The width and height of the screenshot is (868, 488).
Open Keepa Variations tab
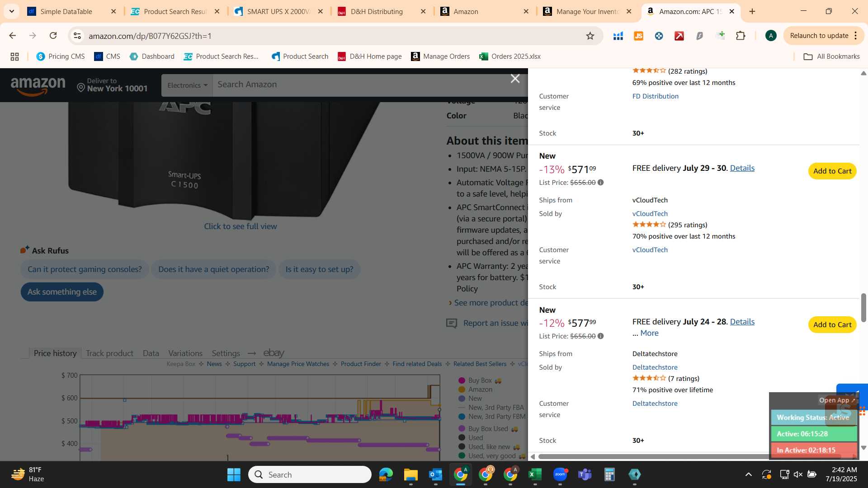pos(185,353)
